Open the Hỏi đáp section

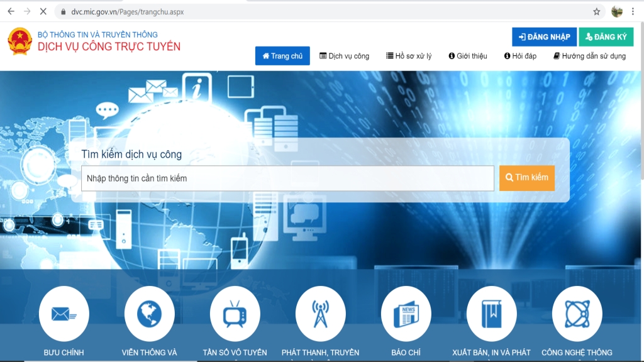pyautogui.click(x=520, y=56)
